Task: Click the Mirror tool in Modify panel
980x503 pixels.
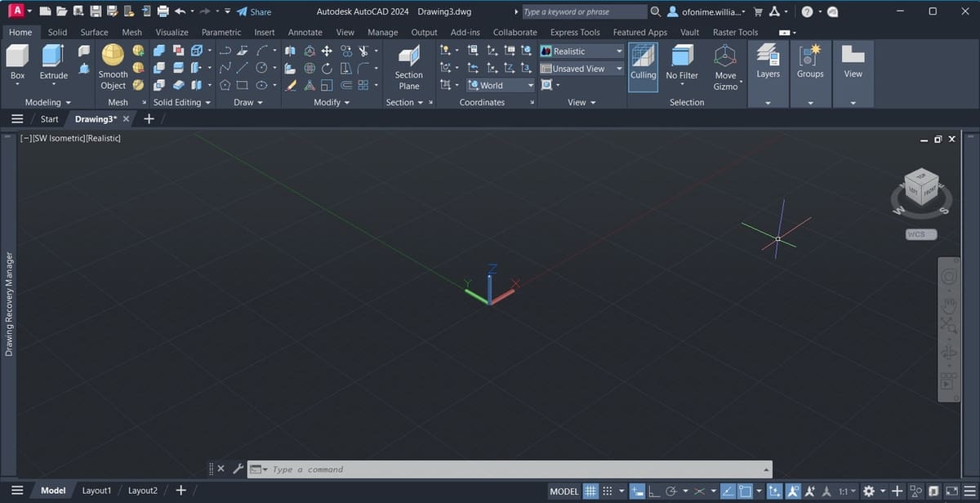Action: click(291, 51)
